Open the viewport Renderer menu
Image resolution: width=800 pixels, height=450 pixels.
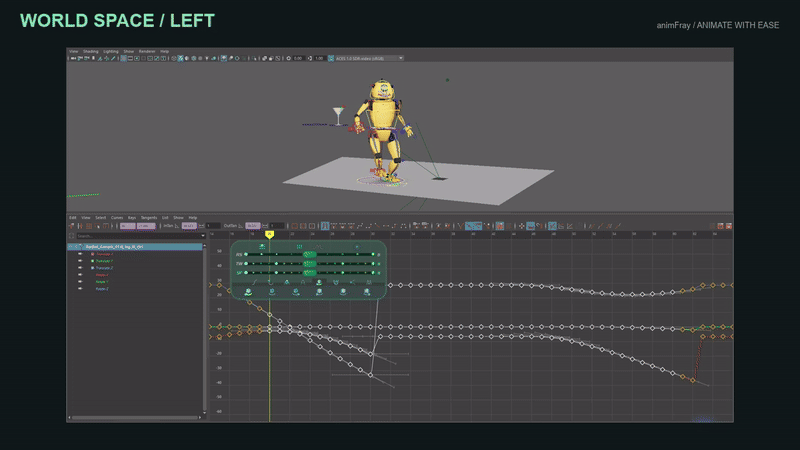point(147,52)
